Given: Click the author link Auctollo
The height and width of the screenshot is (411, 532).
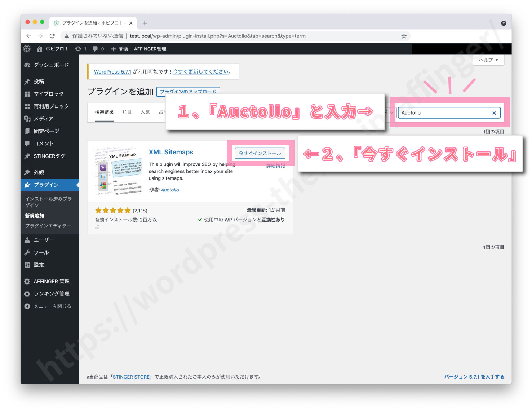Looking at the screenshot, I should (x=170, y=190).
